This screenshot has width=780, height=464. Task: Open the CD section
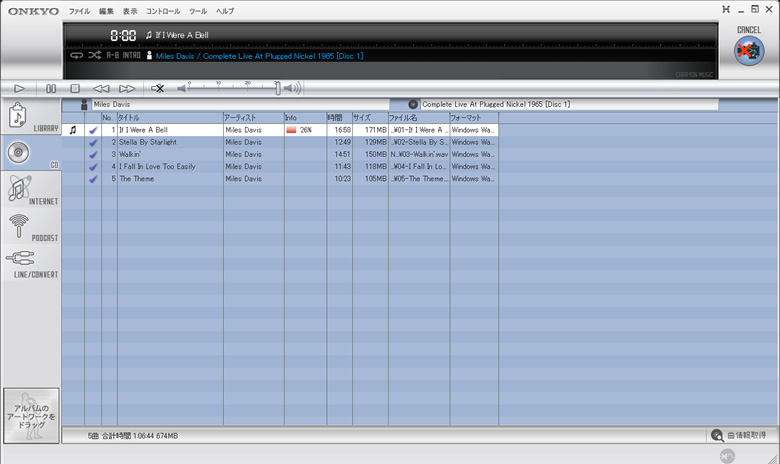31,153
